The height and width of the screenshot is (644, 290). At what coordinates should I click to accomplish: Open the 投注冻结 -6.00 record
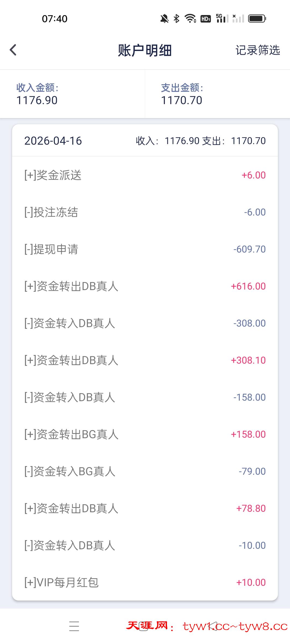(x=145, y=212)
